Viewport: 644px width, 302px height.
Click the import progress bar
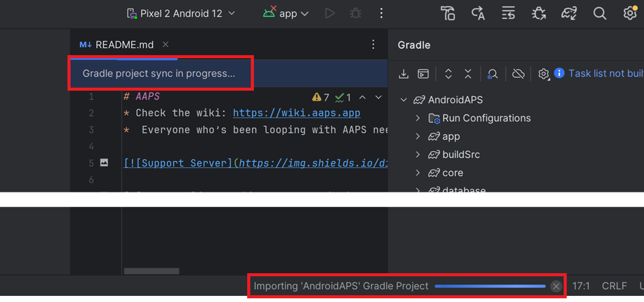pos(490,286)
